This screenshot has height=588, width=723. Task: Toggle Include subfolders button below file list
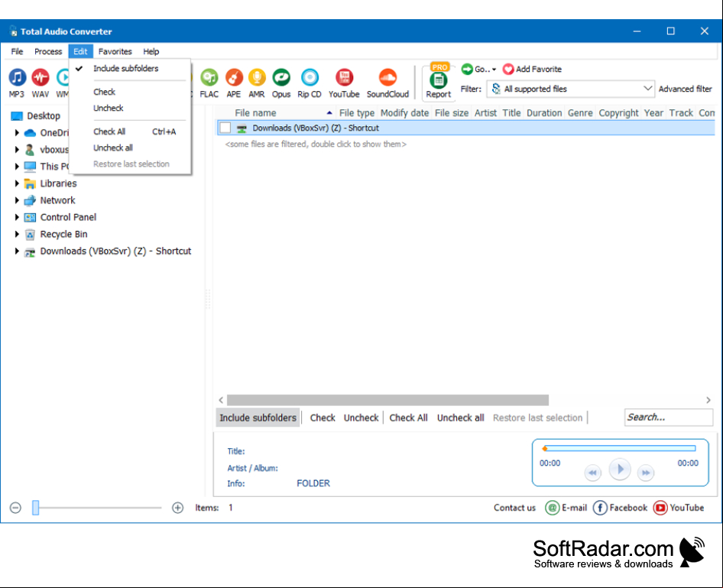click(x=258, y=417)
